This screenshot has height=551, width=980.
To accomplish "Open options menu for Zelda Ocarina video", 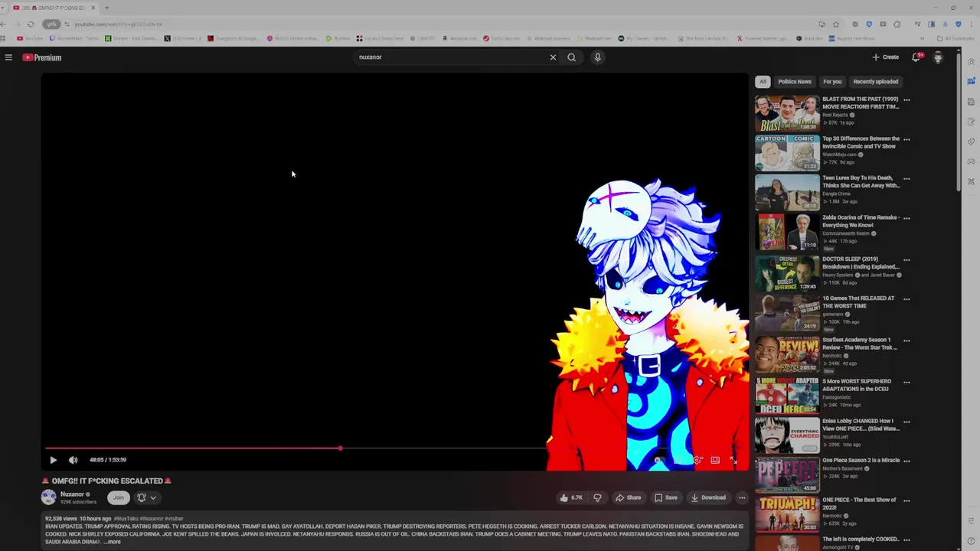I will coord(906,218).
